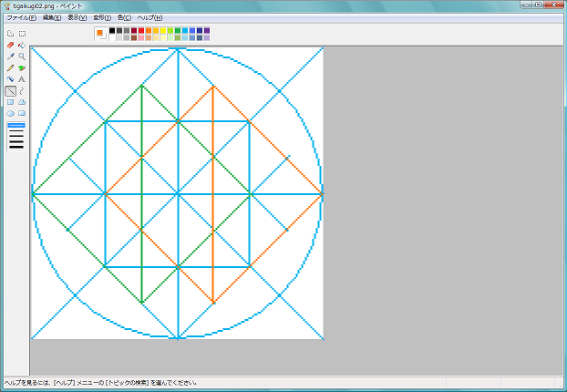The width and height of the screenshot is (567, 392).
Task: Open the 変形(I) menu
Action: 102,17
